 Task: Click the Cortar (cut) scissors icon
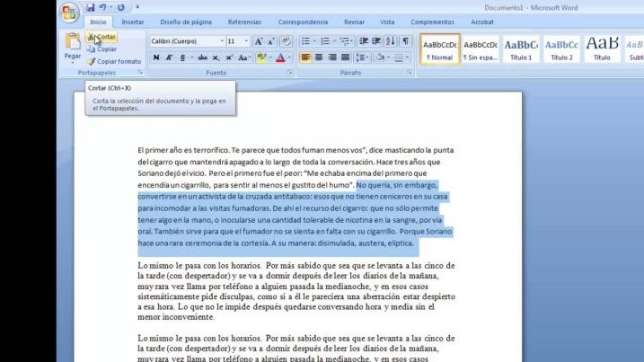click(93, 37)
